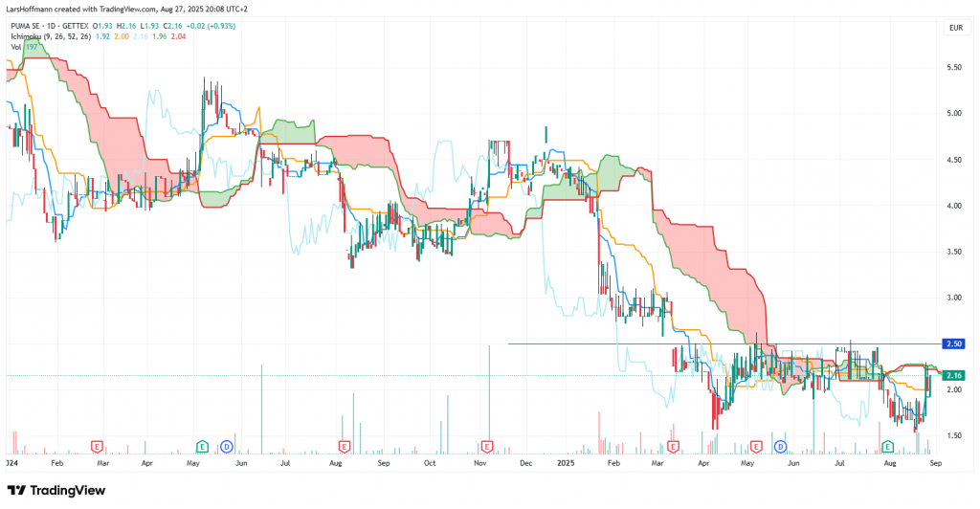Image resolution: width=980 pixels, height=509 pixels.
Task: Click the current price label 2.16
Action: (954, 375)
